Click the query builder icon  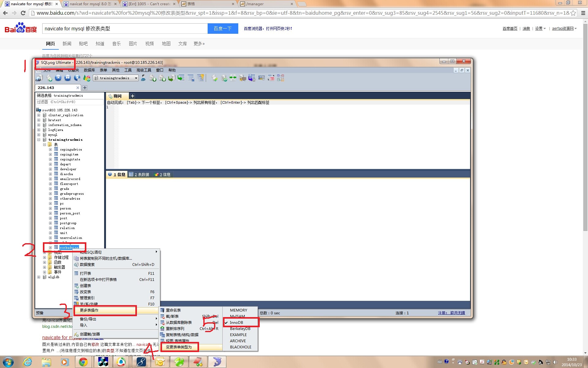[262, 78]
